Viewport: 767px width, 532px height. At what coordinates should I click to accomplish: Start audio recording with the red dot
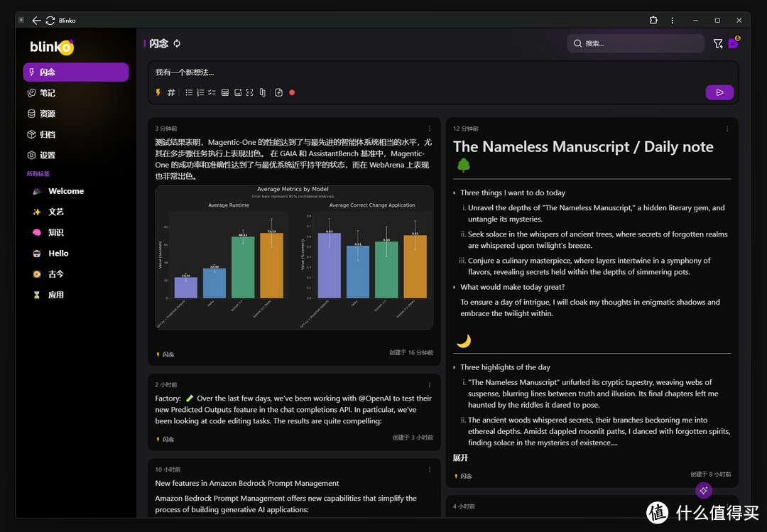tap(292, 92)
